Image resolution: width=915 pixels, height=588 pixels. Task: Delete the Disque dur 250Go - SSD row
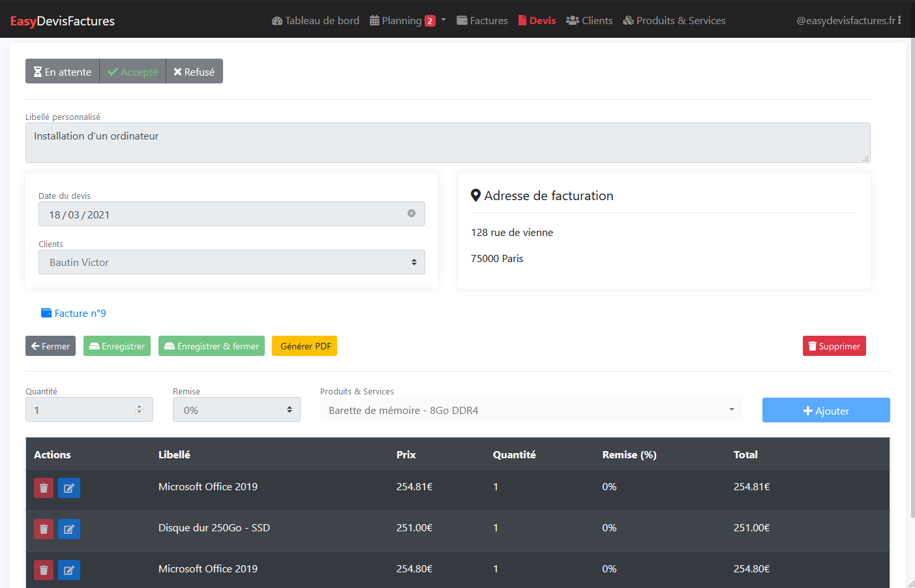44,529
